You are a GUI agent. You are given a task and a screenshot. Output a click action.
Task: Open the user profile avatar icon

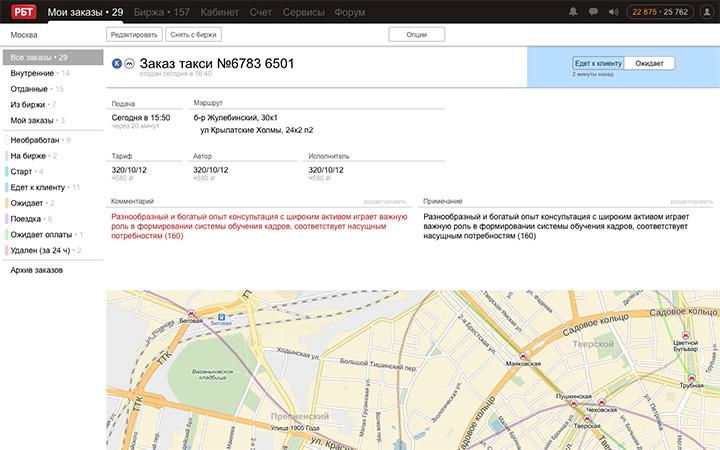(x=707, y=12)
